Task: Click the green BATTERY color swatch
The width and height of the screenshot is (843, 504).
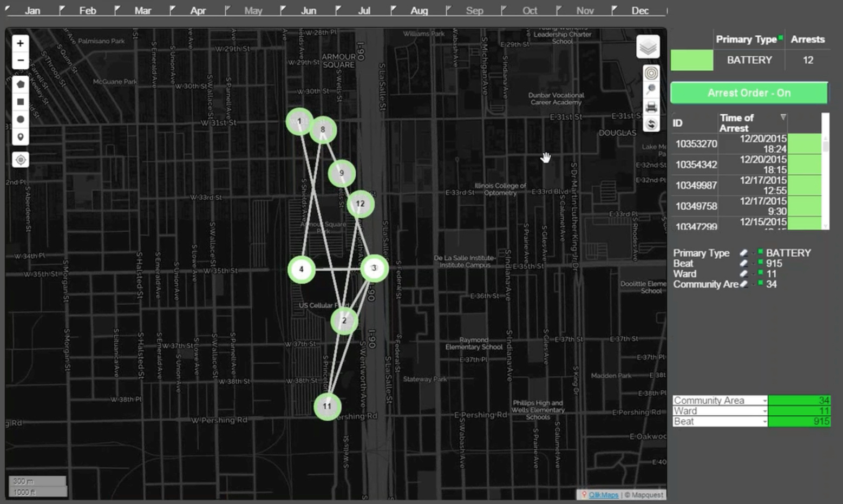Action: pyautogui.click(x=691, y=60)
